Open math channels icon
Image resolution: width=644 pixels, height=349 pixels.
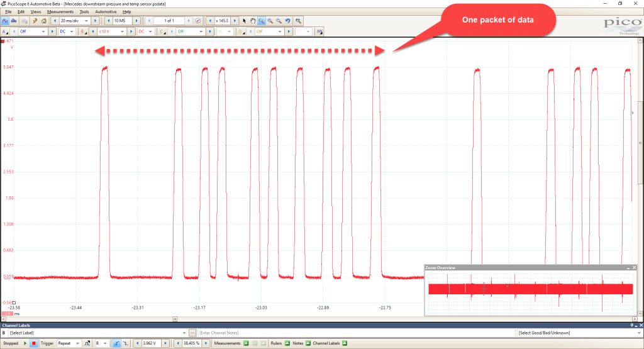pyautogui.click(x=319, y=31)
